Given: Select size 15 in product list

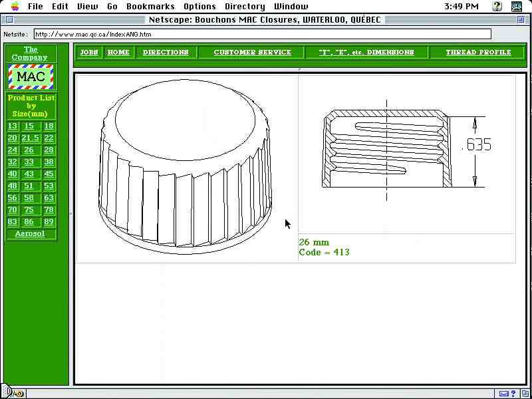Looking at the screenshot, I should coord(29,126).
